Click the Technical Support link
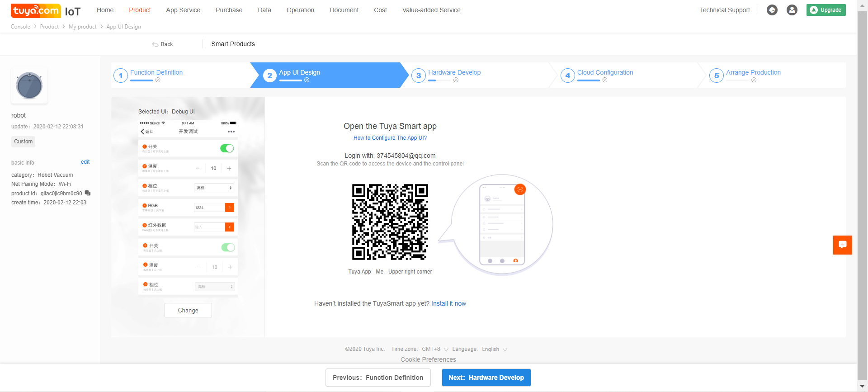 725,10
